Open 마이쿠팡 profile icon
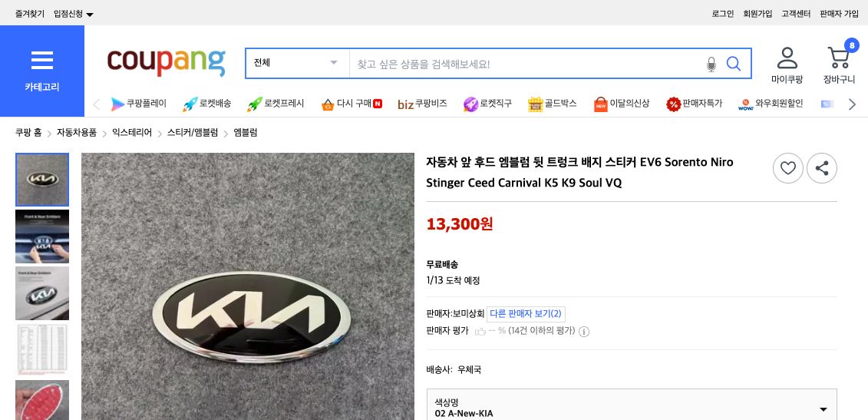This screenshot has height=420, width=868. 787,65
